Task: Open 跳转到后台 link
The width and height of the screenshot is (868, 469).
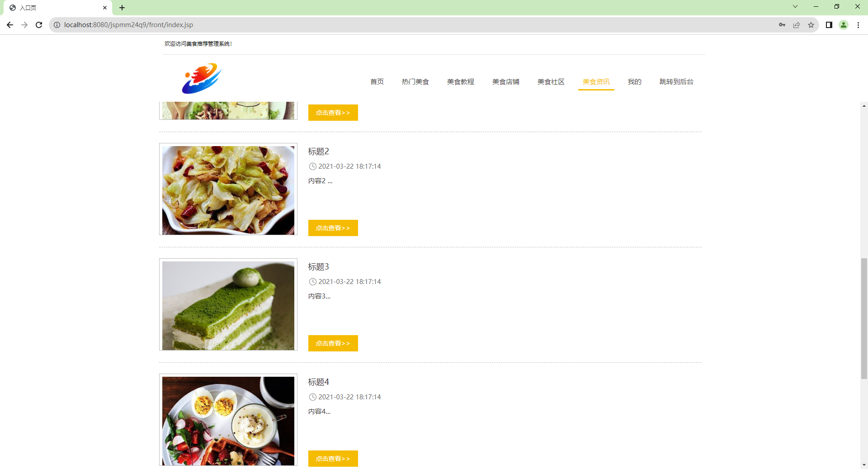Action: point(676,82)
